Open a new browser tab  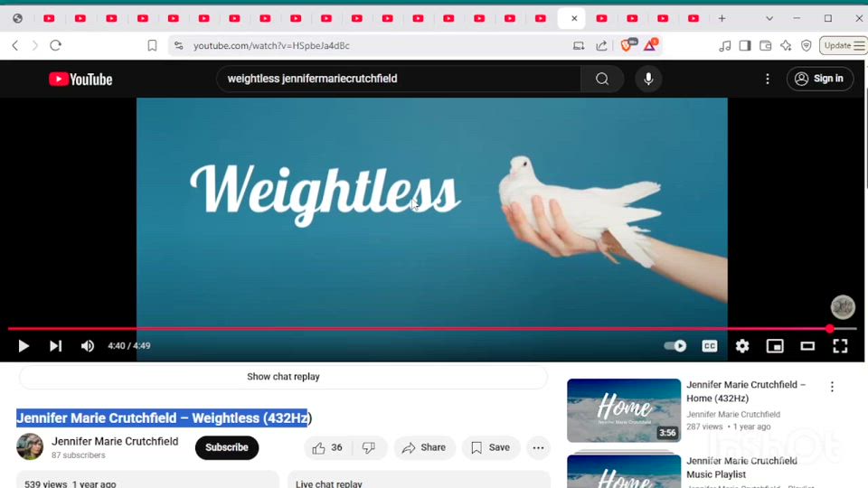point(722,18)
